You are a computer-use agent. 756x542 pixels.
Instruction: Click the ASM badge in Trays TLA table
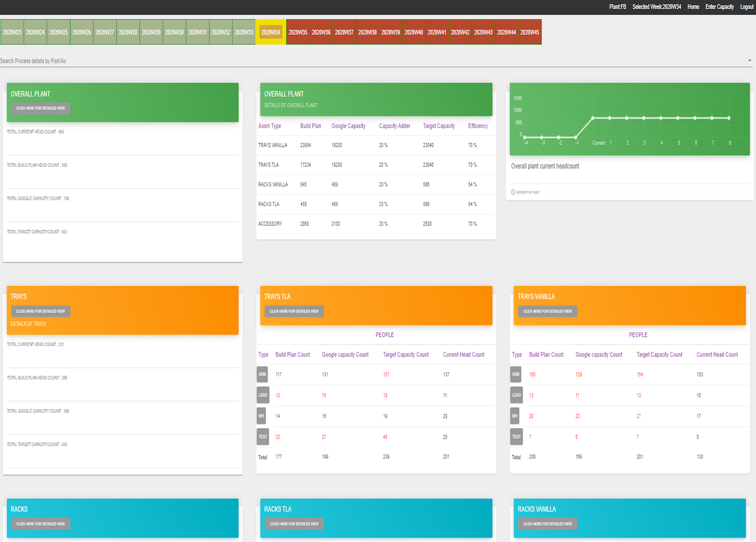click(x=262, y=374)
